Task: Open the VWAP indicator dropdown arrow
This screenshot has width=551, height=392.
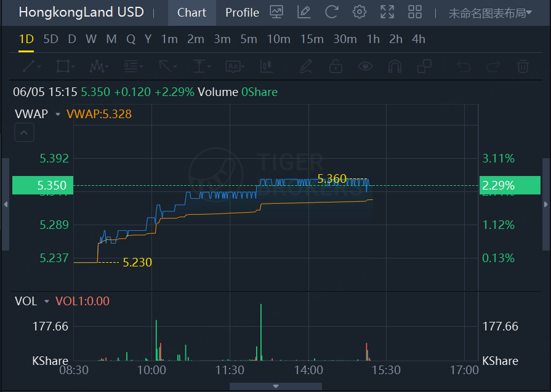Action: (58, 114)
